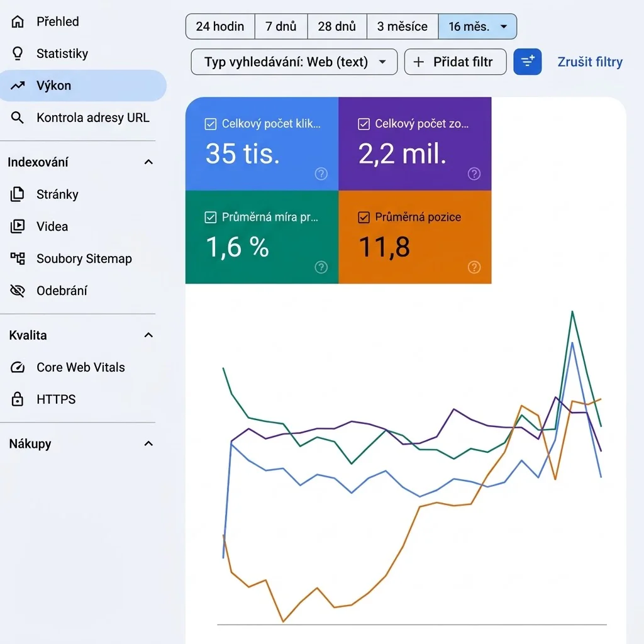Collapse the Indexování section
The height and width of the screenshot is (644, 644).
point(148,162)
